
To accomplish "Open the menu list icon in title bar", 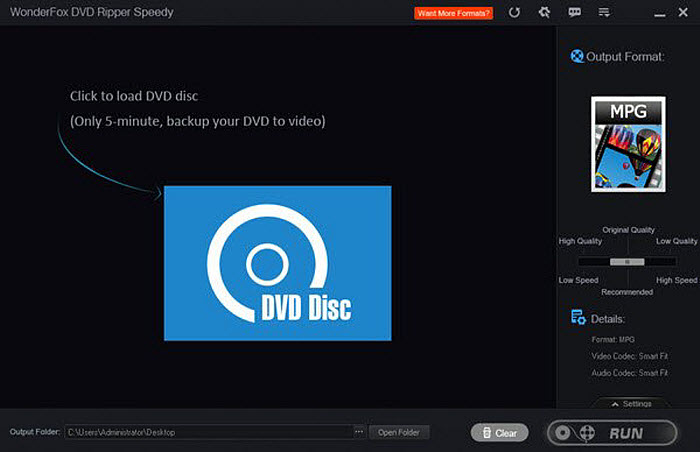I will [604, 12].
